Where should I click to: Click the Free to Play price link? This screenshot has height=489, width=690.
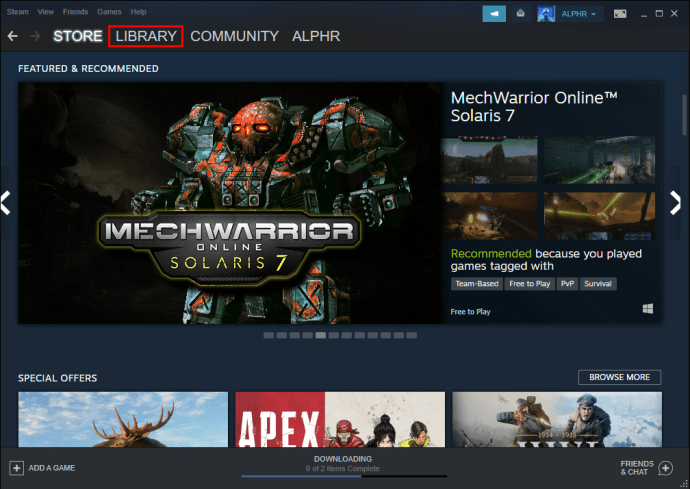470,312
